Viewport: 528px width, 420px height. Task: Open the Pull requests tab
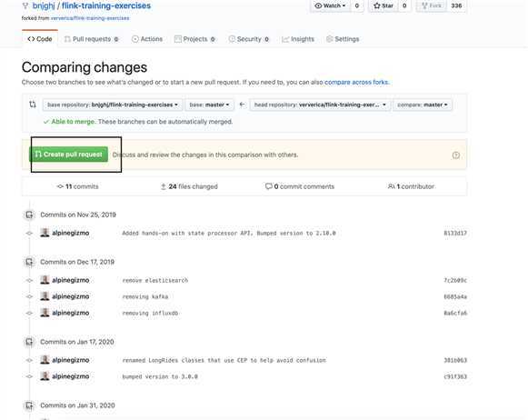pos(91,39)
